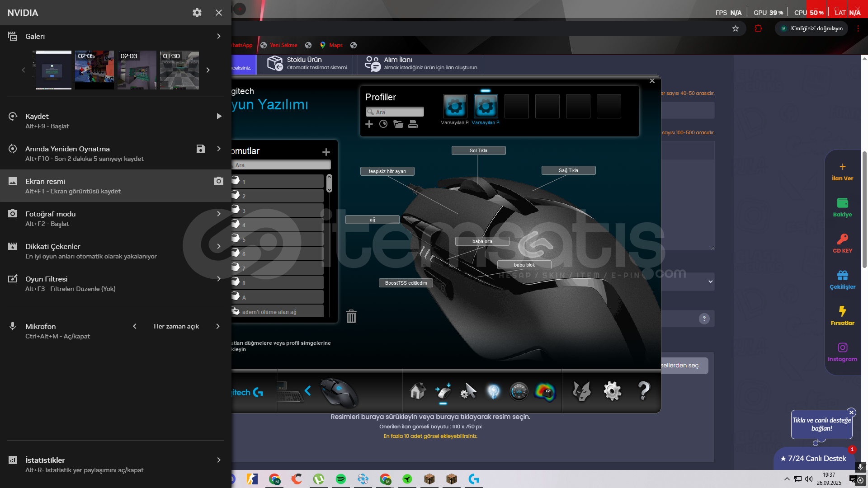Click the 'Sol Tıkla' mouse button label
The image size is (868, 488).
pos(478,150)
